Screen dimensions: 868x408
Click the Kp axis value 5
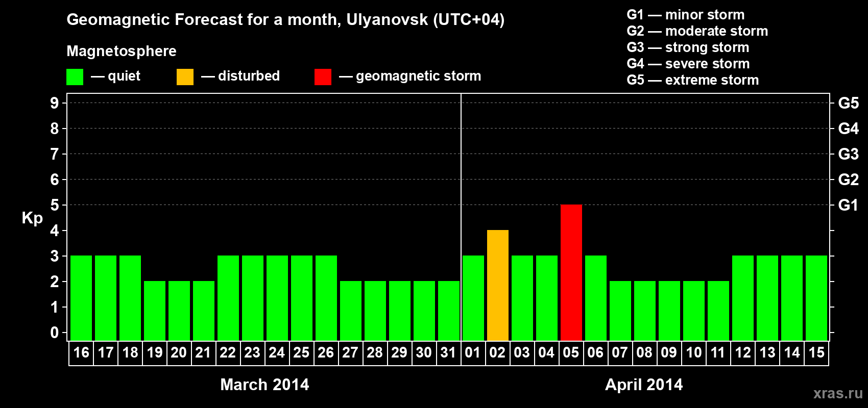point(55,205)
